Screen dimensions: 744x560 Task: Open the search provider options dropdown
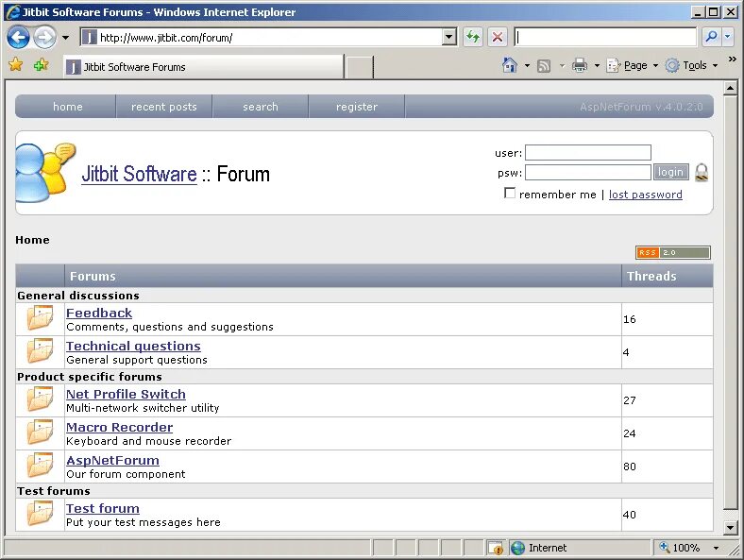tap(727, 37)
